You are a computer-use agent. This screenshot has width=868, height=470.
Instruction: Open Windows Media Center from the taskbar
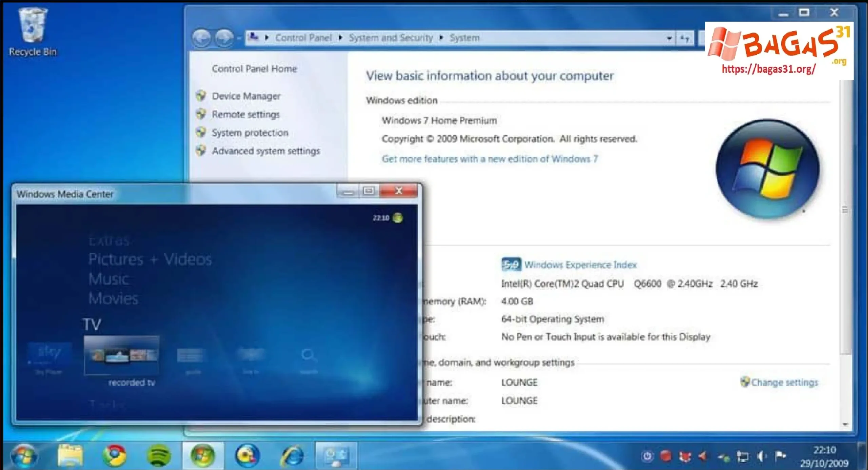pyautogui.click(x=203, y=455)
